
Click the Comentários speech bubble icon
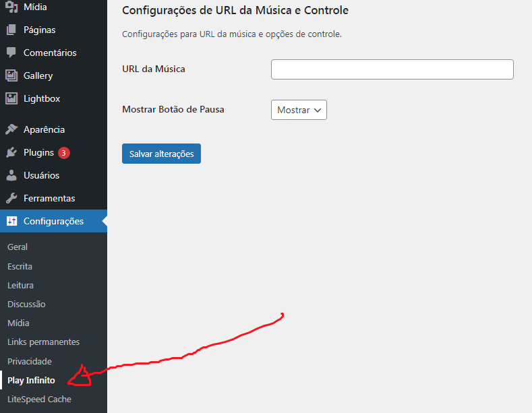[11, 53]
